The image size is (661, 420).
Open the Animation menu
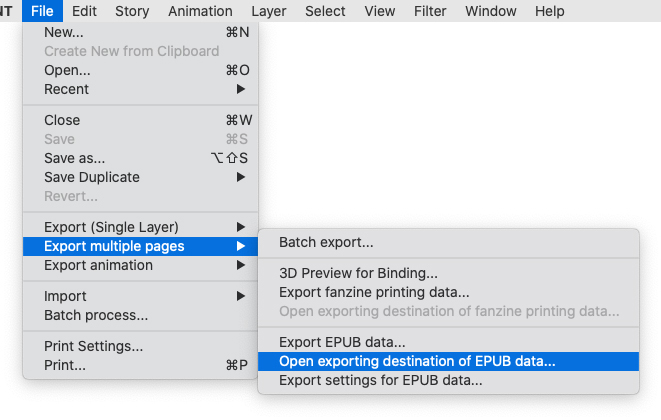[x=200, y=12]
